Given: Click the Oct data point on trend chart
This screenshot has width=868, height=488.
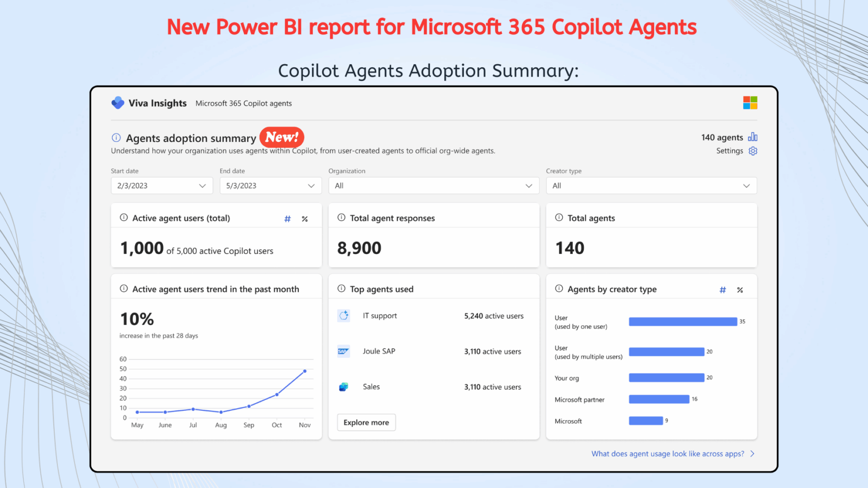Looking at the screenshot, I should pyautogui.click(x=277, y=395).
